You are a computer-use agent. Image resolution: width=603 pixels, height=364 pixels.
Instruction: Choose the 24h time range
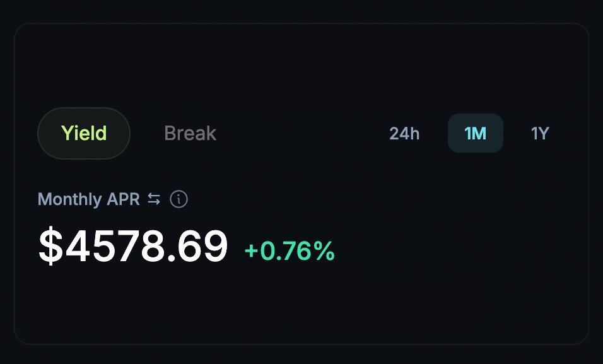pos(404,133)
